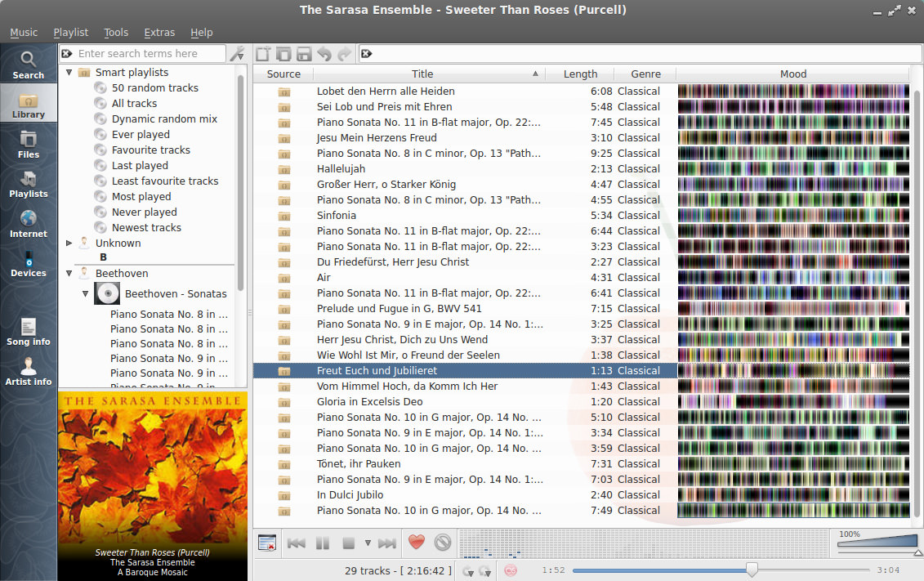Open the Files sidebar tab
The image size is (924, 581).
pyautogui.click(x=29, y=143)
